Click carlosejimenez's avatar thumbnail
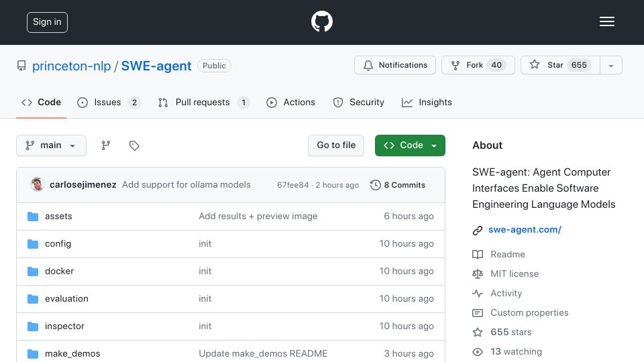The image size is (644, 362). click(38, 185)
